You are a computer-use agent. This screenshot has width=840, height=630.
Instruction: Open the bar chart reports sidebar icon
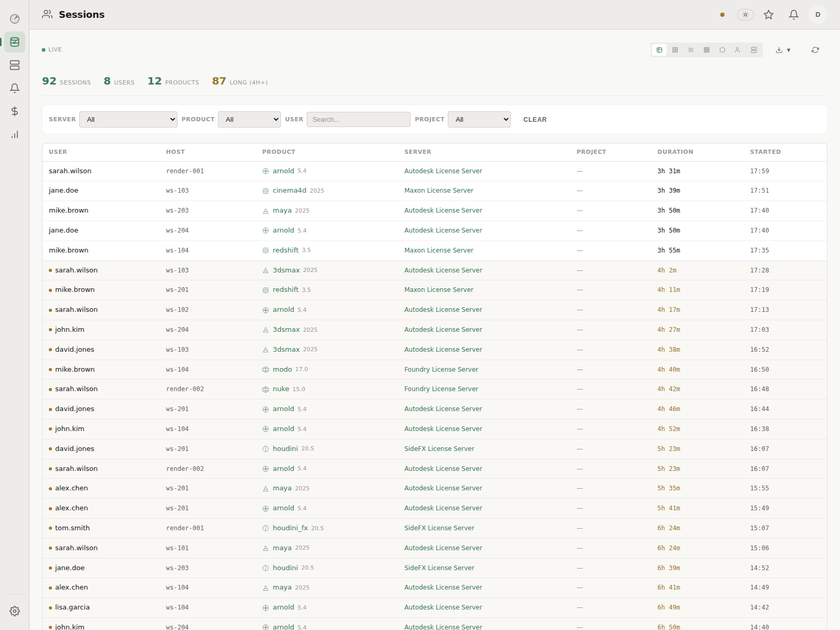(x=15, y=134)
